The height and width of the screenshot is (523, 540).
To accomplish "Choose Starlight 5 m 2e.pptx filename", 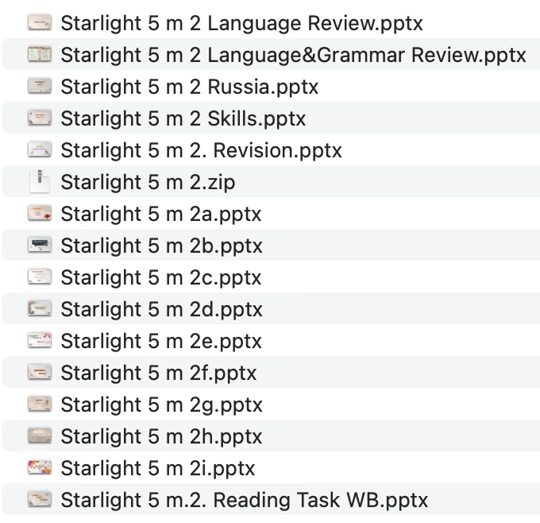I will 161,341.
